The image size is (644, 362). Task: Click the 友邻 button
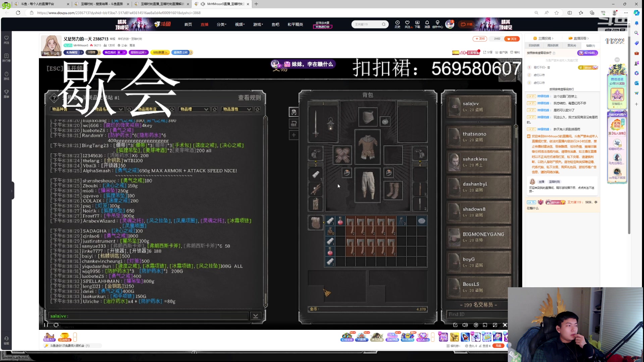tap(480, 39)
